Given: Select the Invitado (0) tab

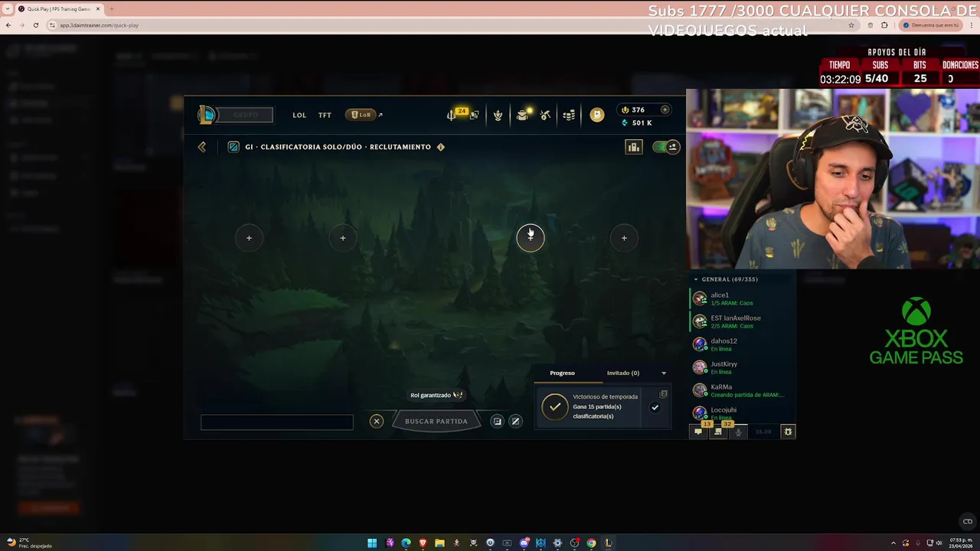Looking at the screenshot, I should (x=623, y=373).
